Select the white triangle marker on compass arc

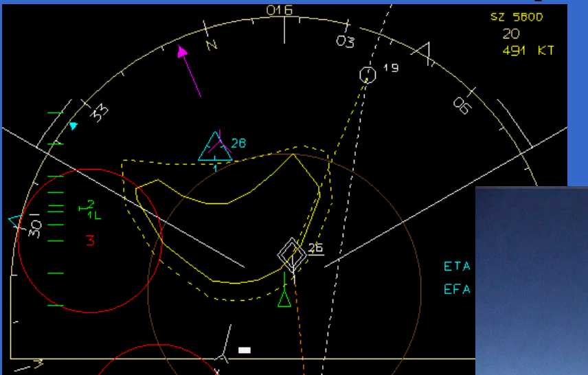pos(425,54)
